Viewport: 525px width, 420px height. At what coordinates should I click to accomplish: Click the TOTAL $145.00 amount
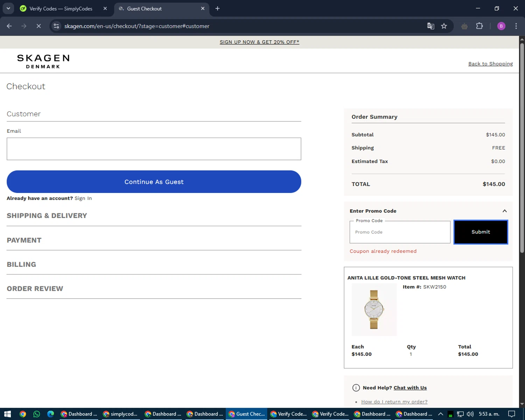click(x=493, y=184)
